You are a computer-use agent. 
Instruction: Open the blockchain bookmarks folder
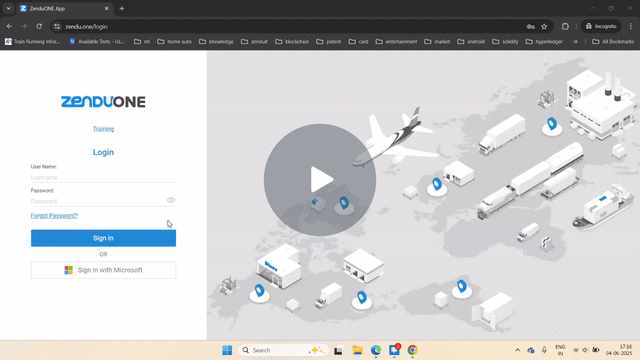click(292, 42)
